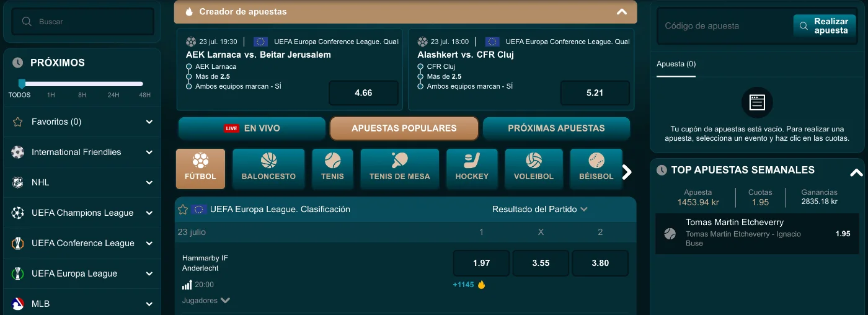Set time filter to 8H
This screenshot has height=315, width=868.
click(x=82, y=95)
